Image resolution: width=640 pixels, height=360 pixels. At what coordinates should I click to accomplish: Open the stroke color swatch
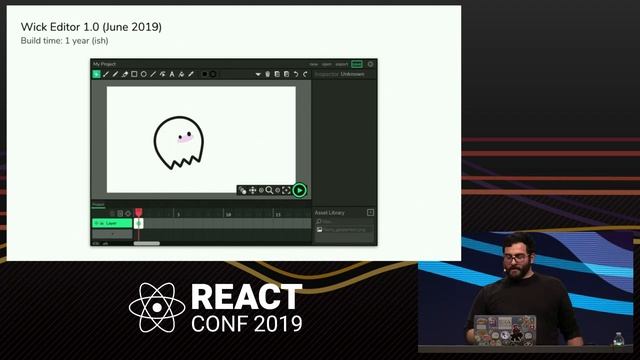[x=213, y=74]
